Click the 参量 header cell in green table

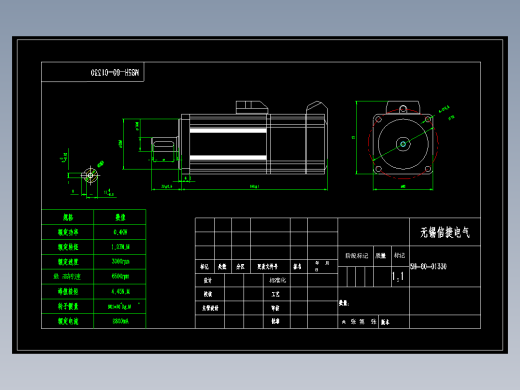tap(120, 217)
